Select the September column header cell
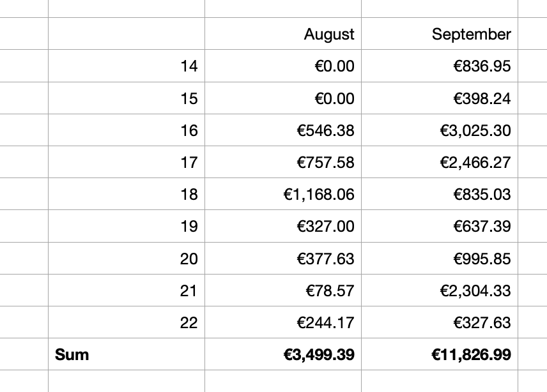 [x=440, y=33]
